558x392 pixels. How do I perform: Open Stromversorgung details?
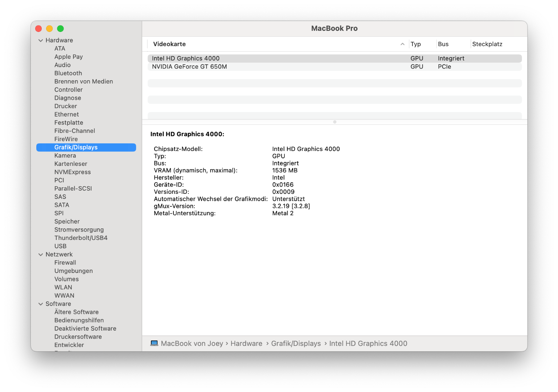pos(79,229)
